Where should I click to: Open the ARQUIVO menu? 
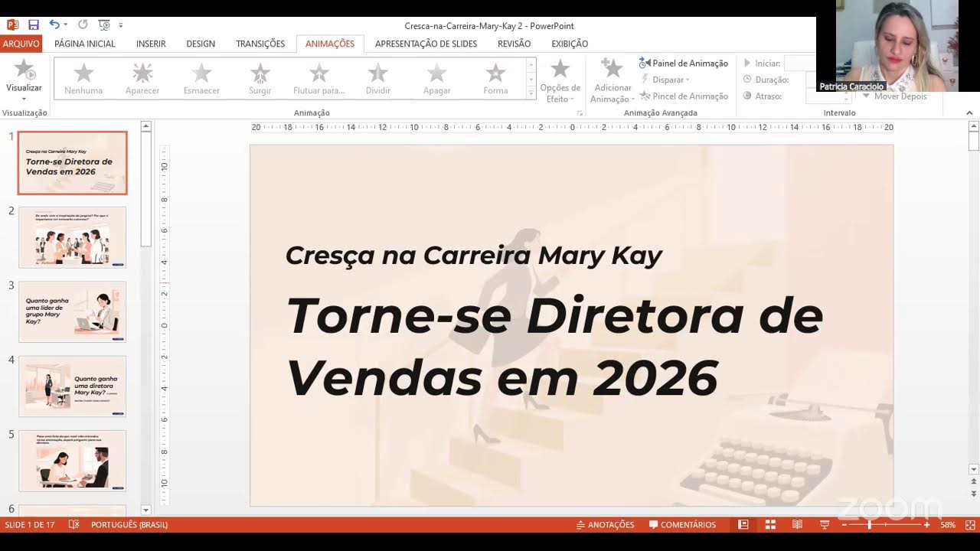coord(21,44)
